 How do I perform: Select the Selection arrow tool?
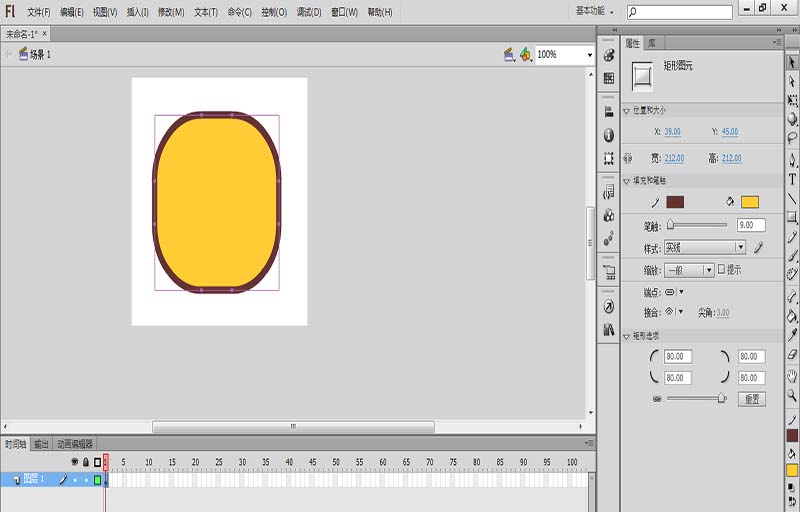pos(792,62)
